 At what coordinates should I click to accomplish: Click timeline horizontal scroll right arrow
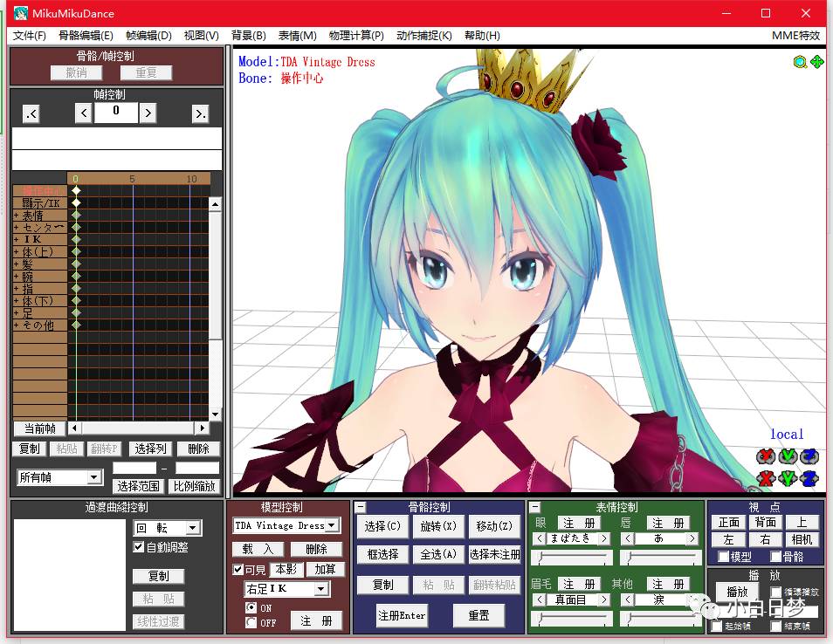[x=202, y=428]
